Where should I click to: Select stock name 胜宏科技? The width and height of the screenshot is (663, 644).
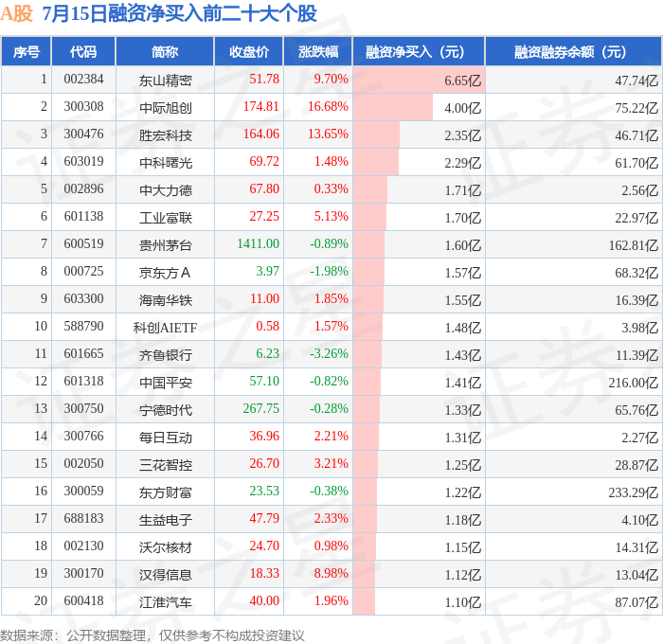click(166, 135)
